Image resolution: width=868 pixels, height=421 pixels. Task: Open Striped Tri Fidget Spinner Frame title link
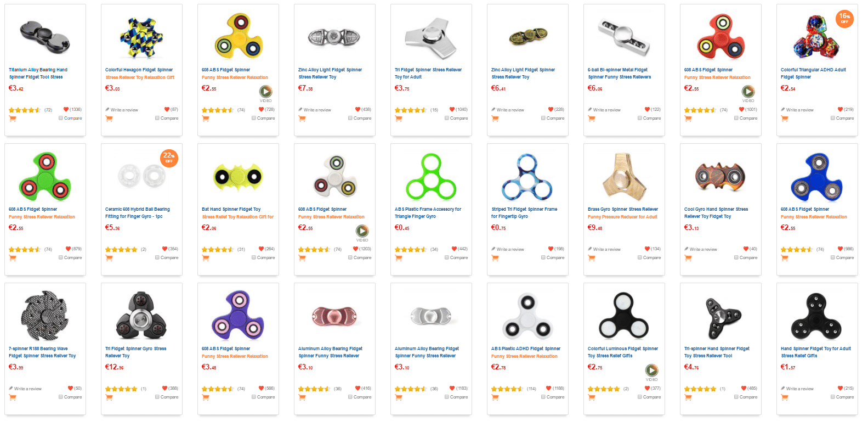point(524,213)
